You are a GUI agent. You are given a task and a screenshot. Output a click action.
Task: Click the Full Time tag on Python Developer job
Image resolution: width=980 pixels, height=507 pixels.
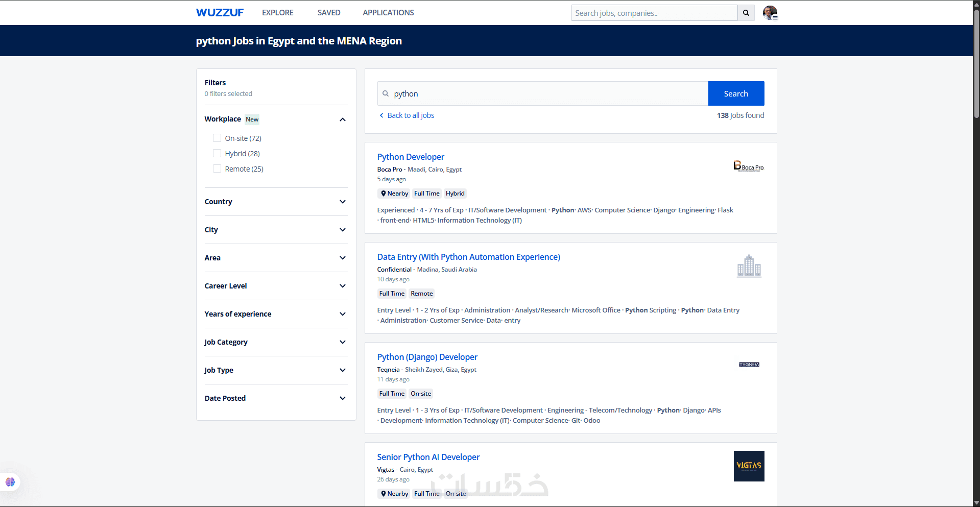[427, 194]
